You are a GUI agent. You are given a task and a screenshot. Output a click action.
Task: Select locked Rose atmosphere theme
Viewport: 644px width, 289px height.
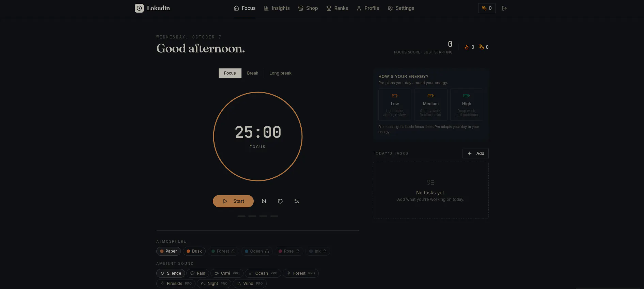click(289, 251)
